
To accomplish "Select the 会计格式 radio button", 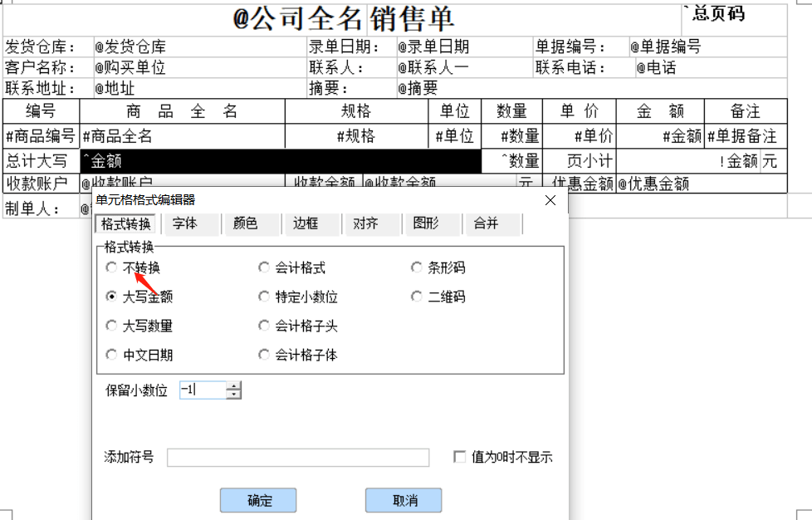I will [292, 267].
